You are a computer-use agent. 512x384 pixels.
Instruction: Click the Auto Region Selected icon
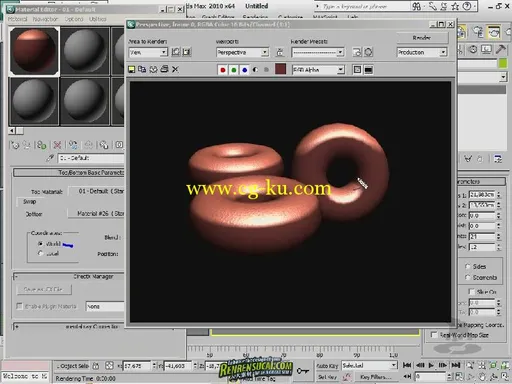point(187,52)
